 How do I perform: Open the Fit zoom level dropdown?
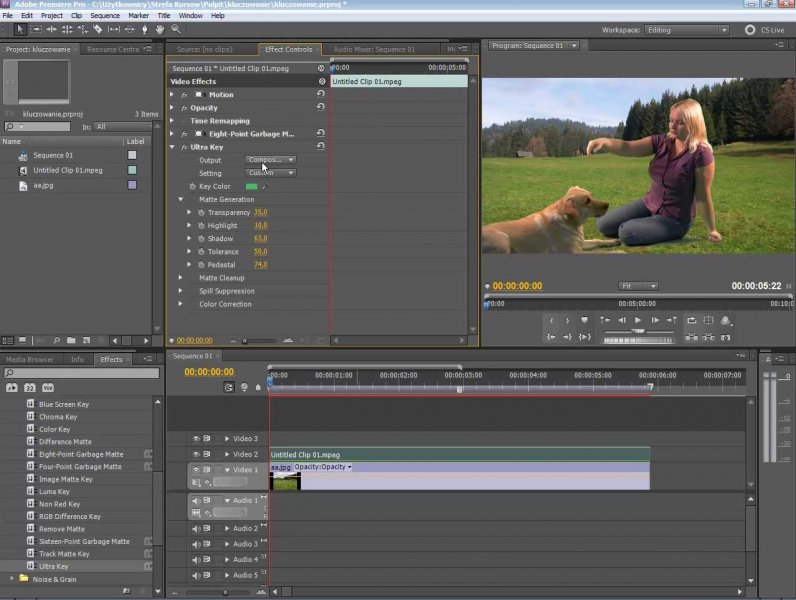click(x=638, y=286)
